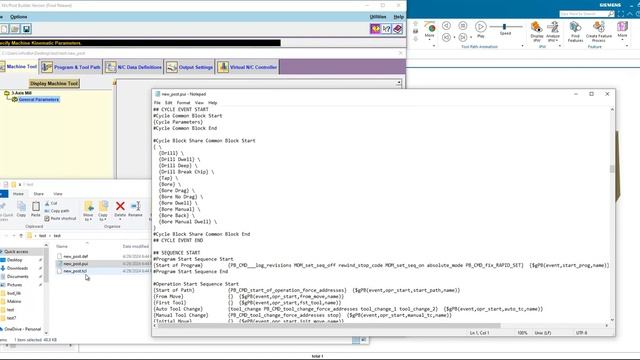Select the new_post.def file

coord(76,256)
